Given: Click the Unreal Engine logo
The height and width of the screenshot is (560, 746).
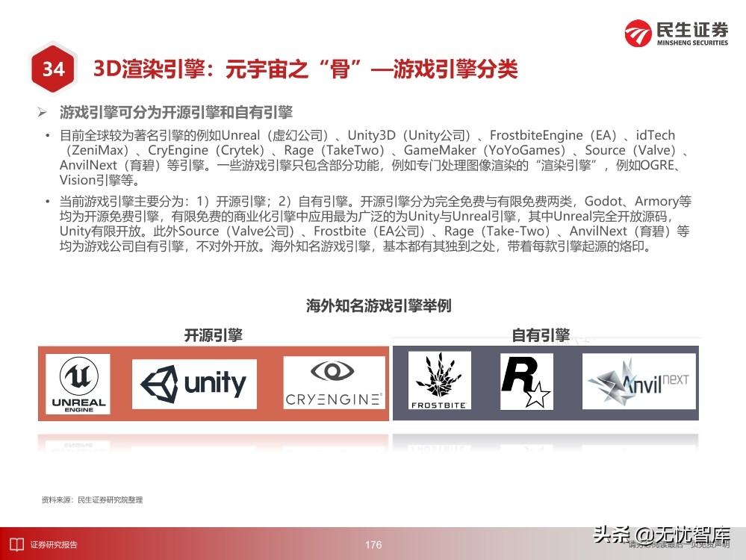Looking at the screenshot, I should [78, 384].
